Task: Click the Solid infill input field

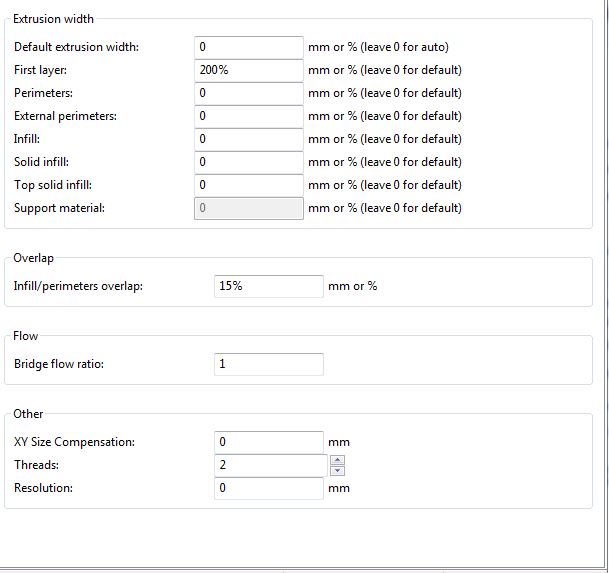Action: [x=248, y=162]
